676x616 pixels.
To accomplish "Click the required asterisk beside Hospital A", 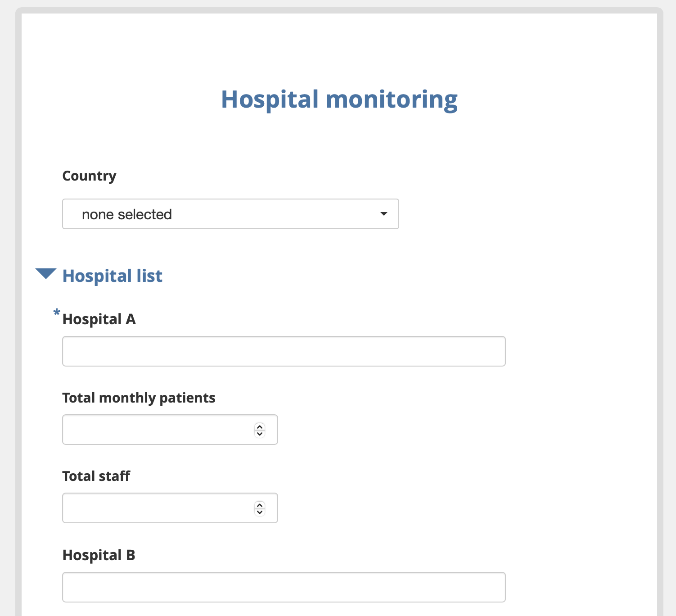I will 57,313.
